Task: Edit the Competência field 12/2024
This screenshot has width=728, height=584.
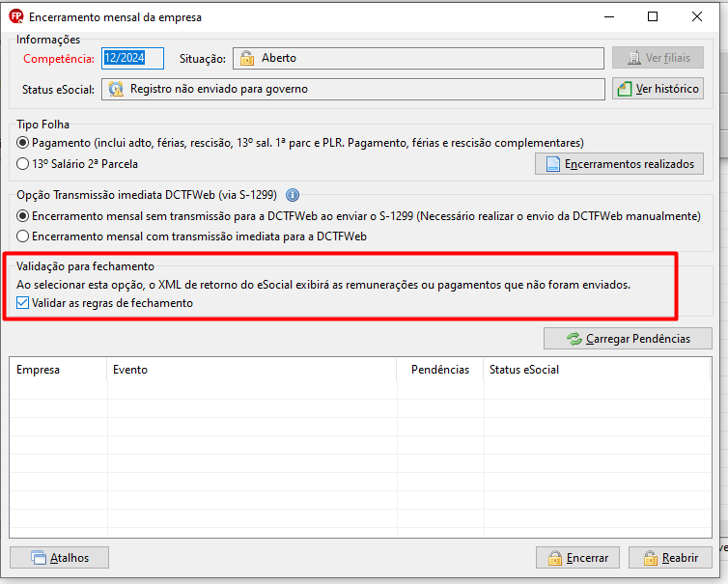Action: [x=133, y=59]
